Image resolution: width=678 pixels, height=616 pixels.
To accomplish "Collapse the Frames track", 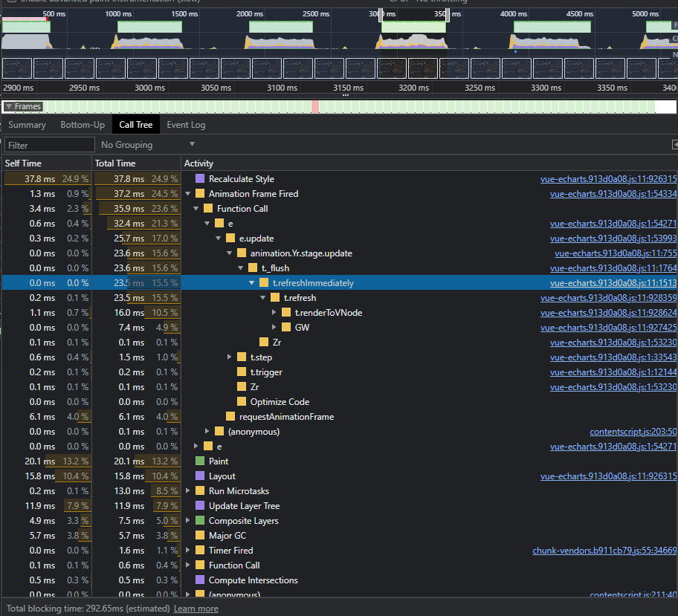I will (x=9, y=106).
